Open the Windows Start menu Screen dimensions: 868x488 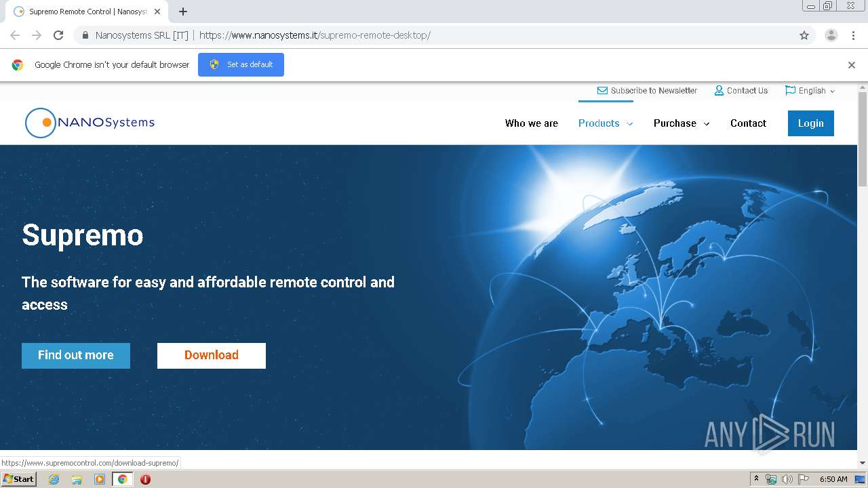point(18,479)
